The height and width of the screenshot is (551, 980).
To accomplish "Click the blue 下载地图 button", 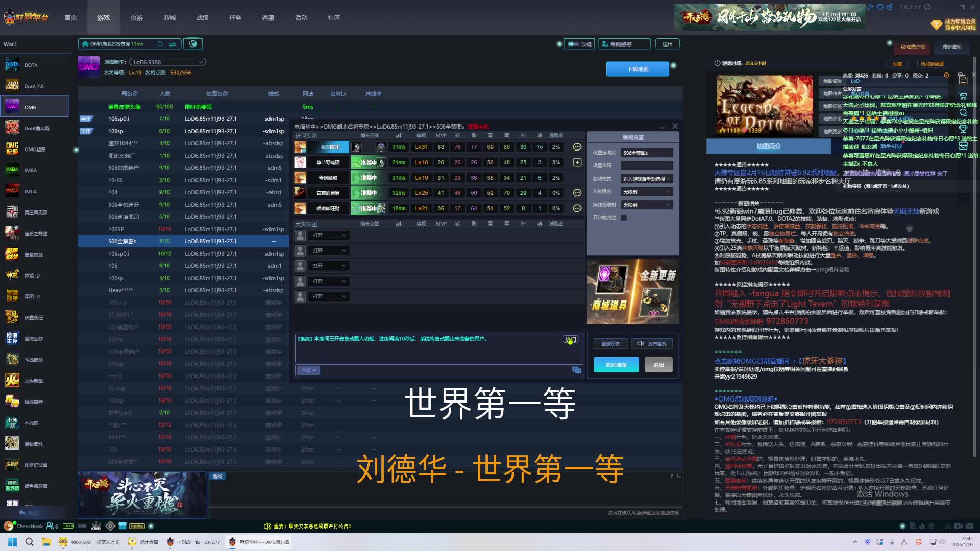I will coord(637,69).
